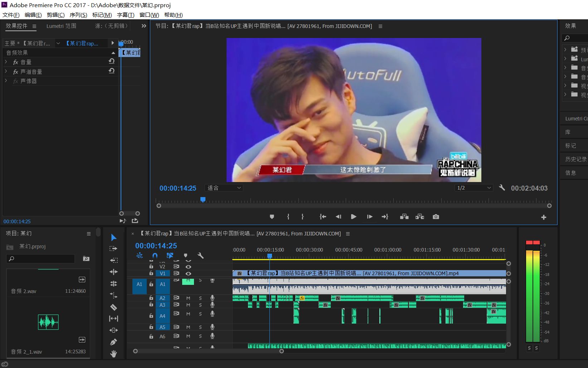Toggle Linked Selection in timeline
The image size is (588, 368).
(x=170, y=255)
